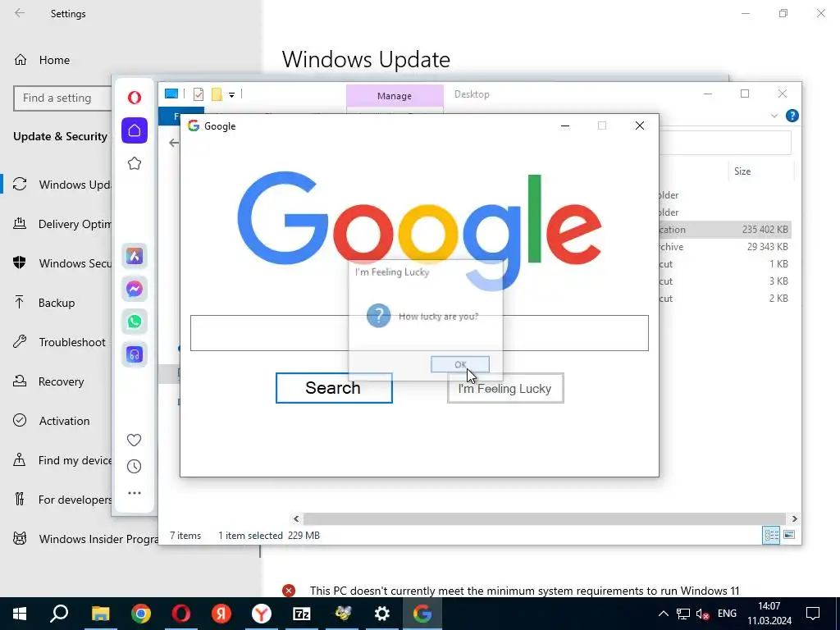The image size is (840, 630).
Task: Click Settings back arrow
Action: [x=20, y=13]
